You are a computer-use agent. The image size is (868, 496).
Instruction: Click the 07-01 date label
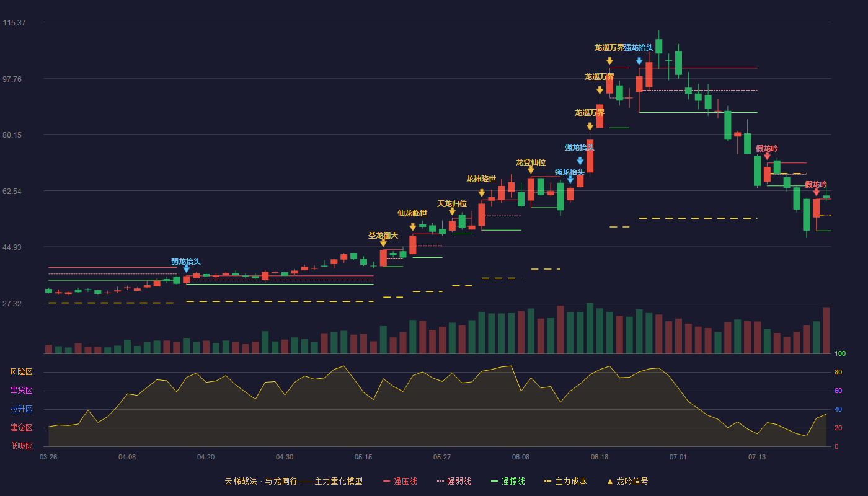pos(678,457)
